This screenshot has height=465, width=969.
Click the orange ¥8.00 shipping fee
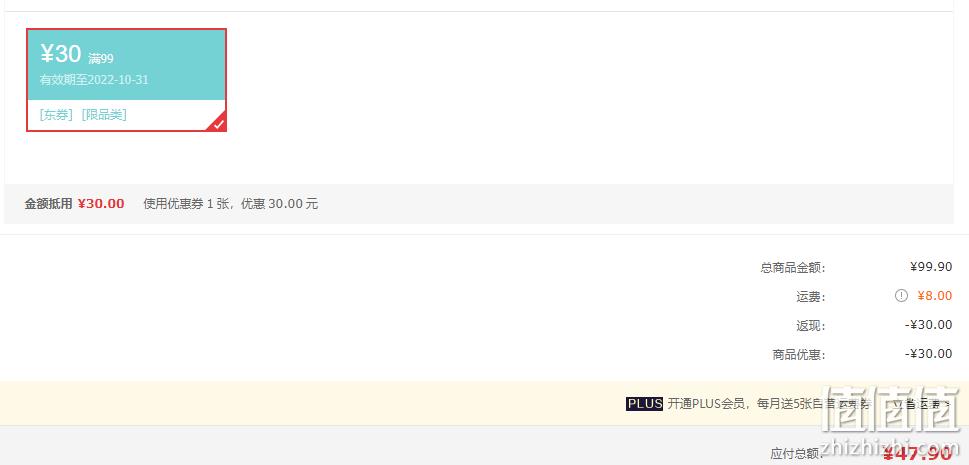tap(934, 296)
